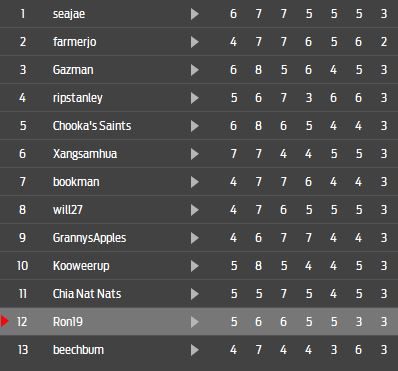
Task: Open the arrow beside Chooka's Saints
Action: pos(195,126)
